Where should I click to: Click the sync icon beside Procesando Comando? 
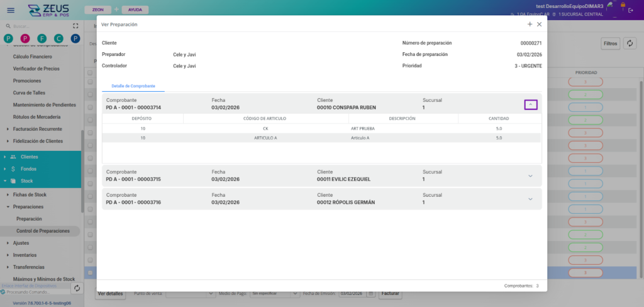[x=77, y=288]
